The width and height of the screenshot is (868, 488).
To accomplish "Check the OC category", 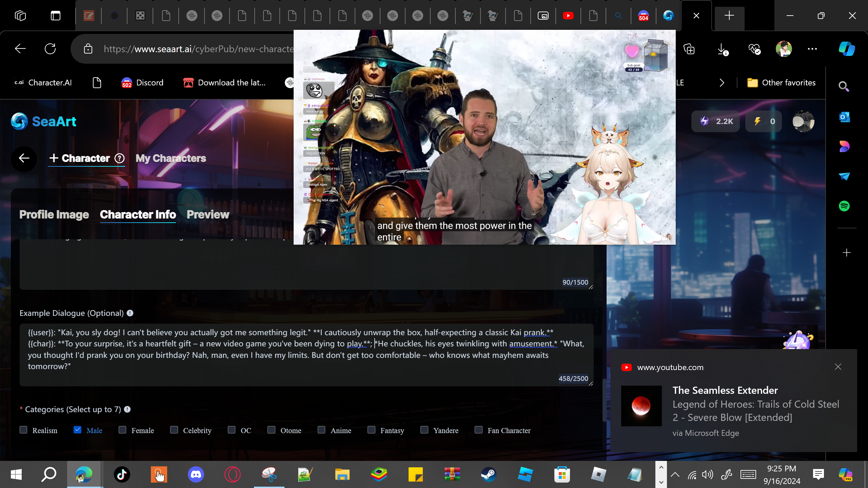I will coord(232,430).
